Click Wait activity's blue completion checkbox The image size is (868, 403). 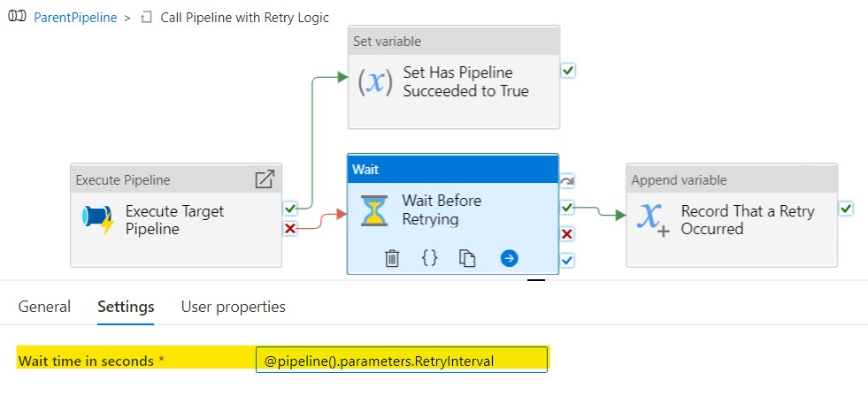pyautogui.click(x=567, y=260)
